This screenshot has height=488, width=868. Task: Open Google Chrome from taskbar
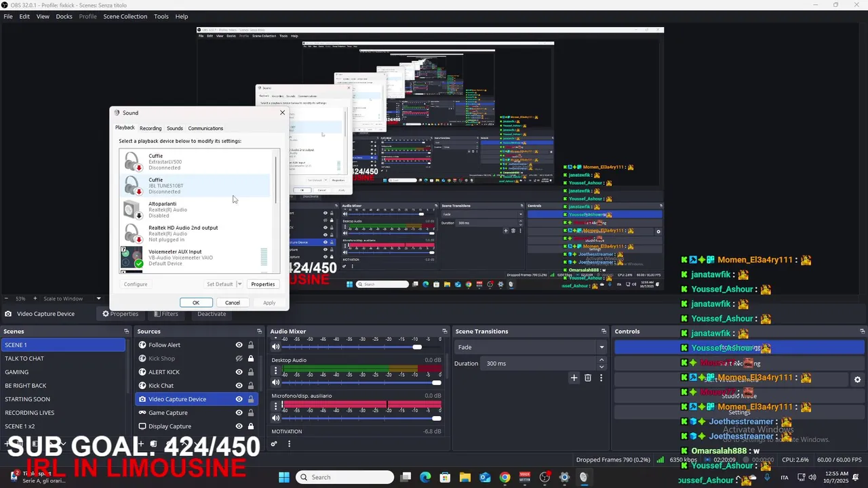[x=505, y=477]
